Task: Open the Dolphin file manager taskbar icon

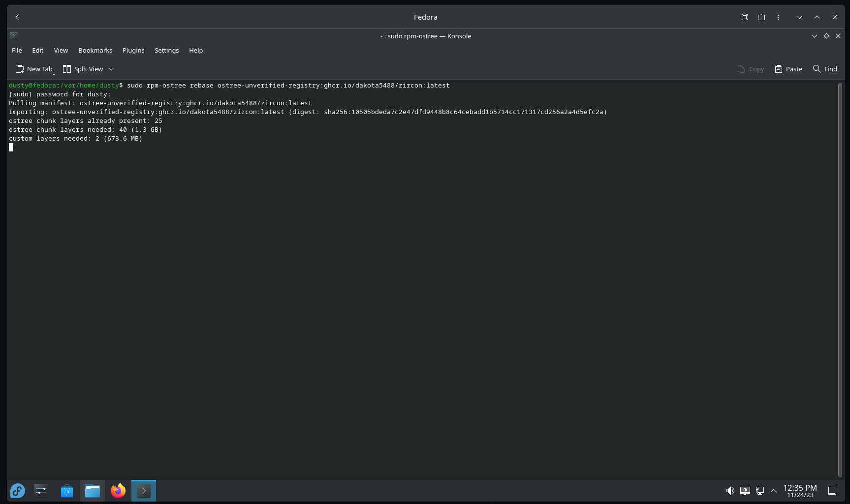Action: click(x=93, y=491)
